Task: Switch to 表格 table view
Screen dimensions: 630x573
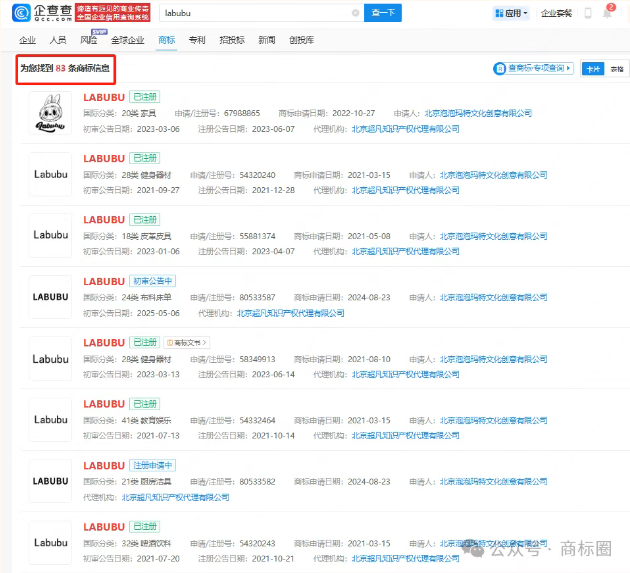Action: tap(617, 69)
